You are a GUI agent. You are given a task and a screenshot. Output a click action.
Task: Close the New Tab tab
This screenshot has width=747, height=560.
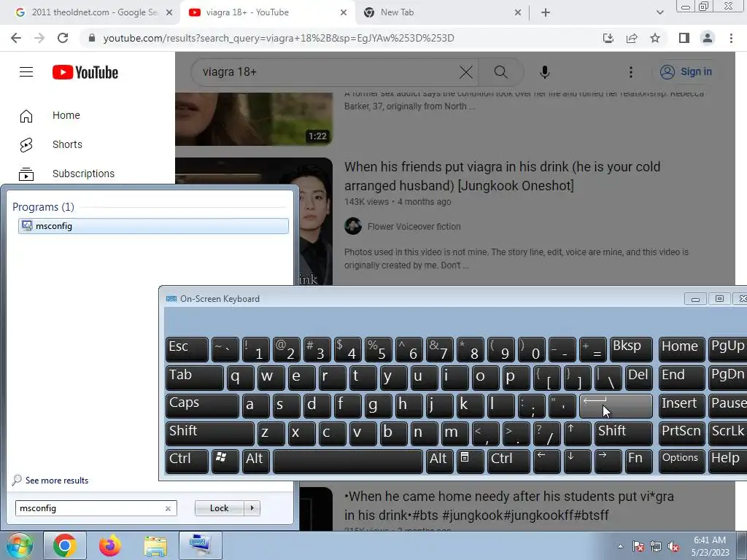coord(518,12)
